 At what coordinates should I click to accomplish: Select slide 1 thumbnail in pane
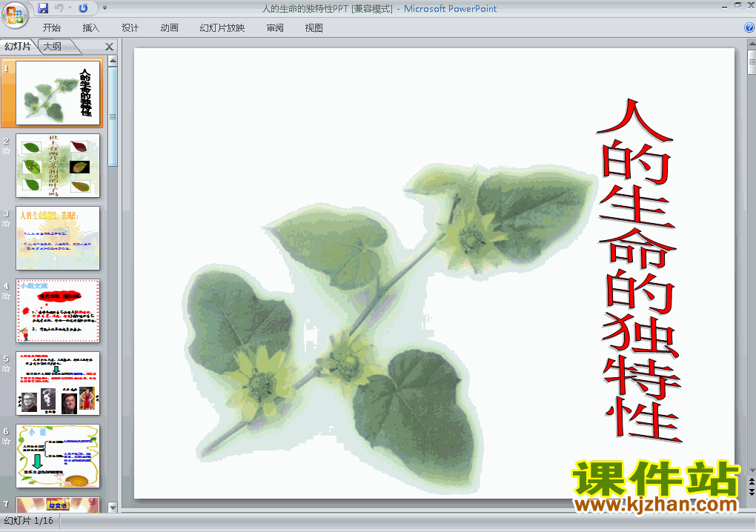58,93
